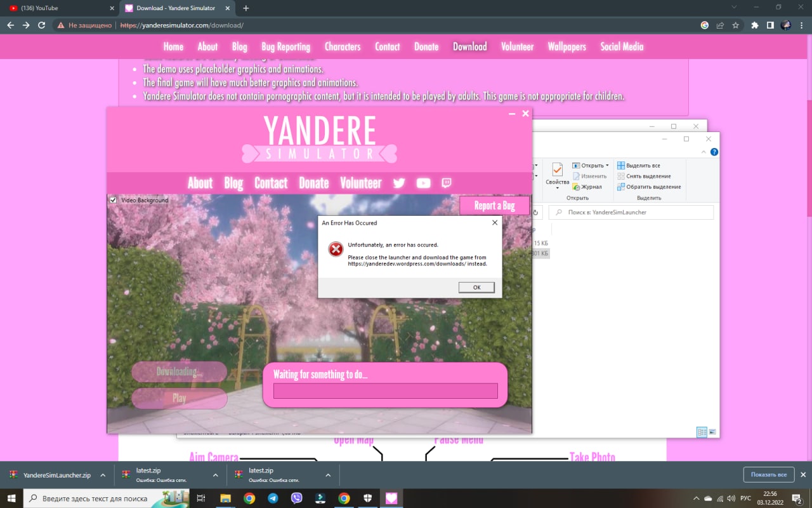This screenshot has height=508, width=812.
Task: Click Обратить выделение in Explorer ribbon
Action: (x=649, y=187)
